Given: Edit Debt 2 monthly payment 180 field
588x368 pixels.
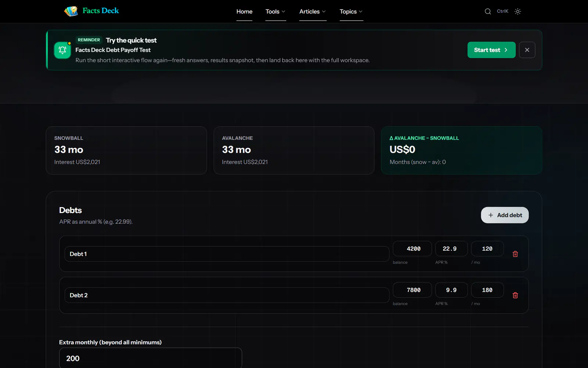Looking at the screenshot, I should point(487,290).
